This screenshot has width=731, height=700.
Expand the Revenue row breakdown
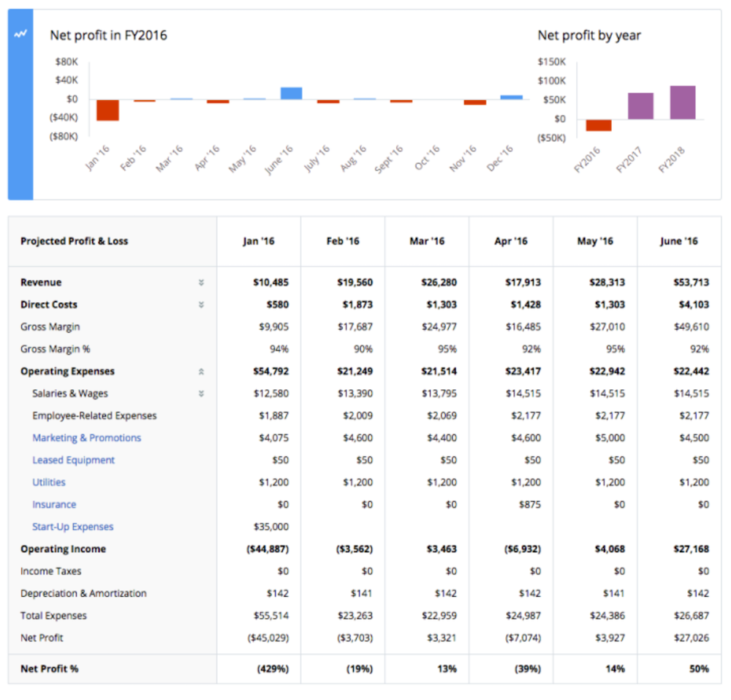[201, 282]
